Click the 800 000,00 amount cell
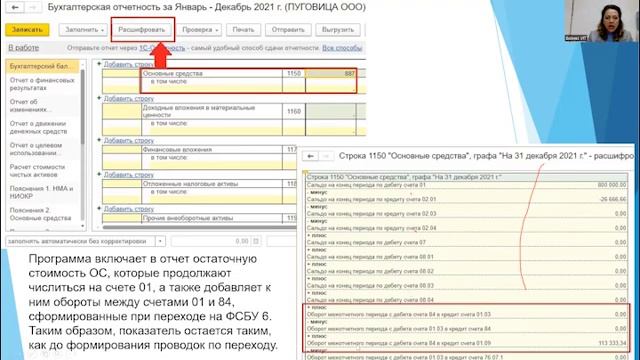 [x=612, y=185]
